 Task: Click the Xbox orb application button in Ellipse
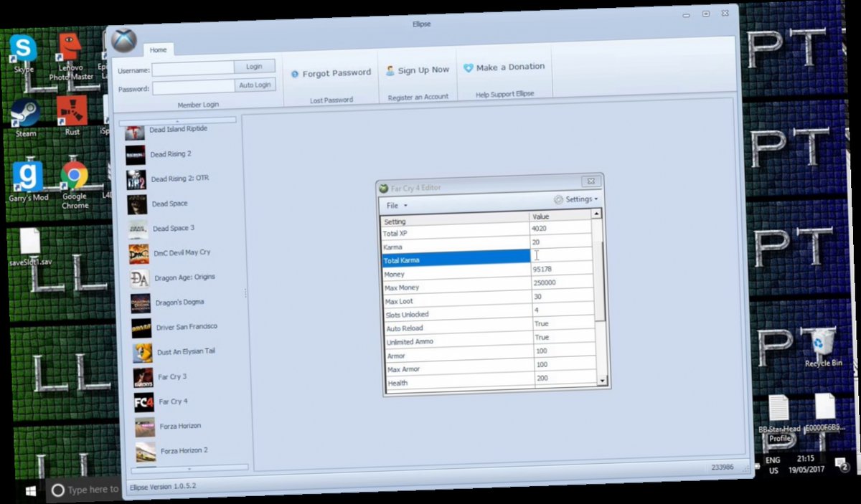click(123, 40)
